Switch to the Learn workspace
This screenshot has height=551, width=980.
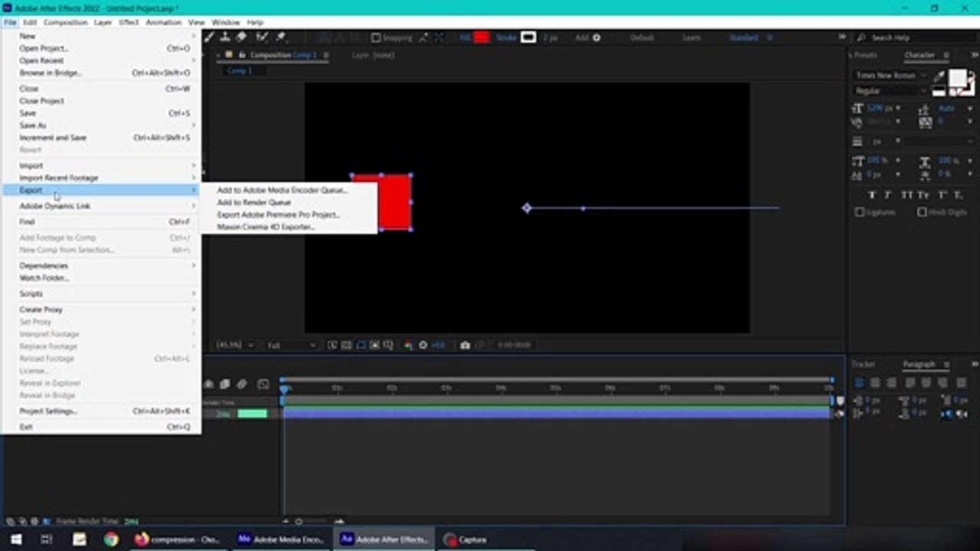[x=691, y=37]
